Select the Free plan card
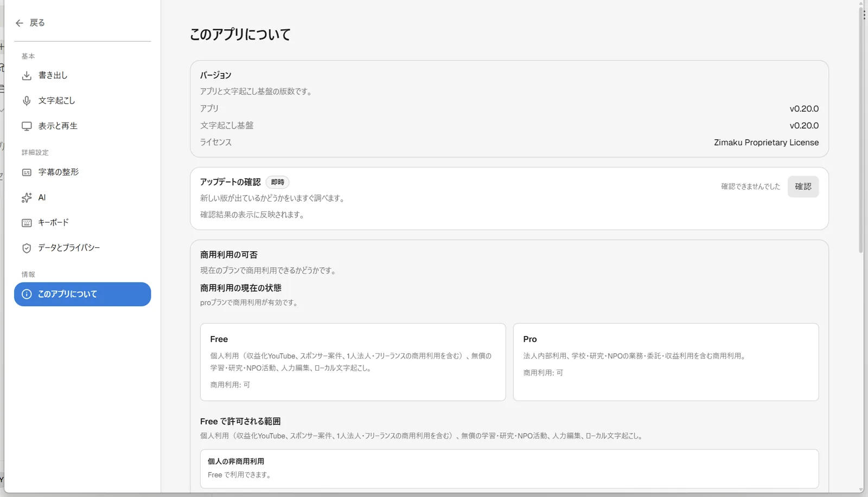 353,362
